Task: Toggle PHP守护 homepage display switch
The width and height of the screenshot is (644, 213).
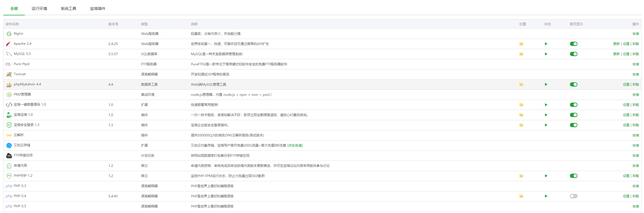Action: pos(574,176)
